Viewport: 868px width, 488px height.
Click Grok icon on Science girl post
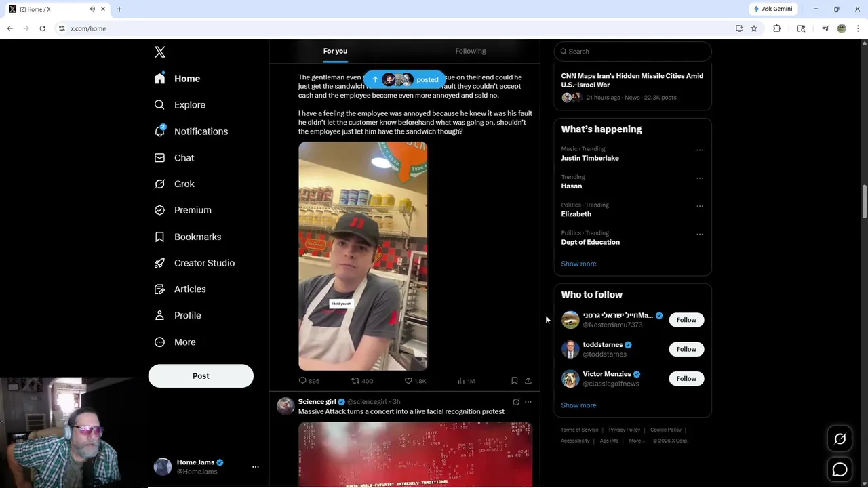516,402
